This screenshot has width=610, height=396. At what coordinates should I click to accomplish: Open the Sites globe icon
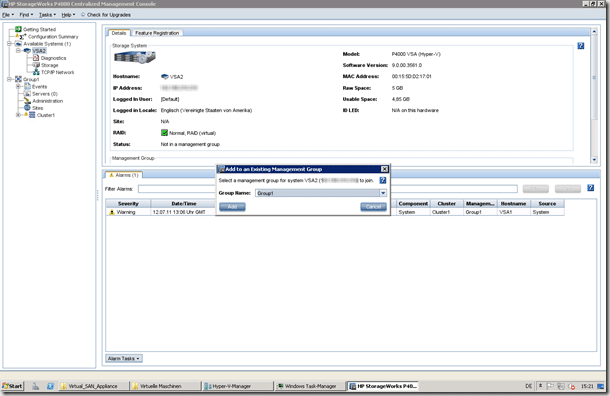tap(27, 108)
